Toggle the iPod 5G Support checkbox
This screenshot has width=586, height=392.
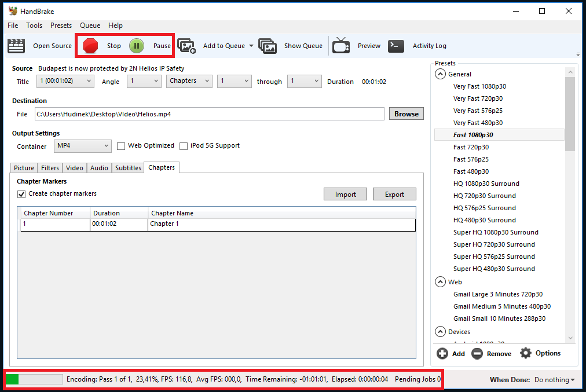(184, 146)
